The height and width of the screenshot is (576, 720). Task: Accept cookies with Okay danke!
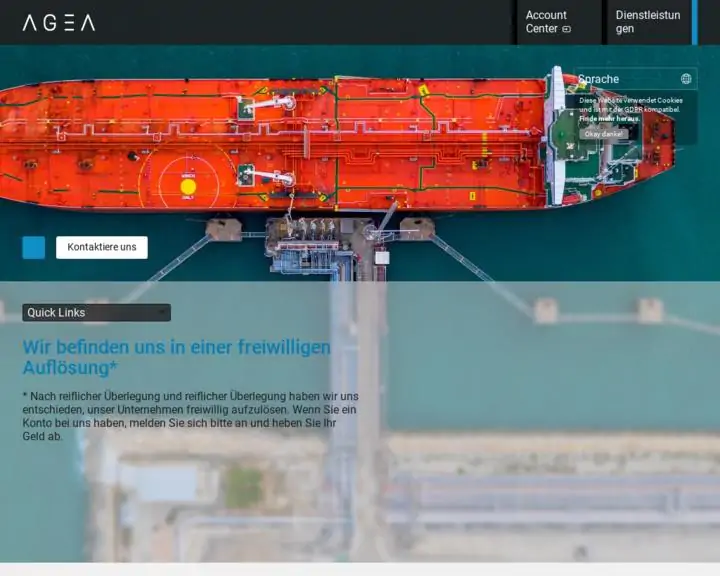click(604, 134)
